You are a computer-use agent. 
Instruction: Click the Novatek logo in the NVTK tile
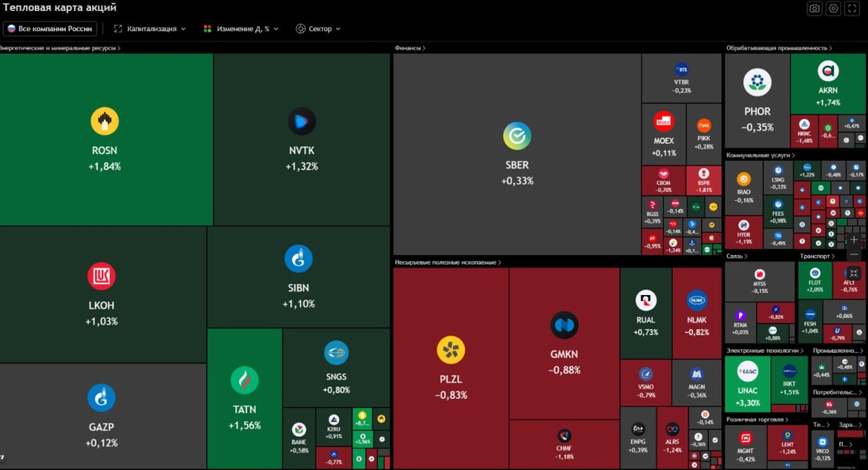[302, 121]
